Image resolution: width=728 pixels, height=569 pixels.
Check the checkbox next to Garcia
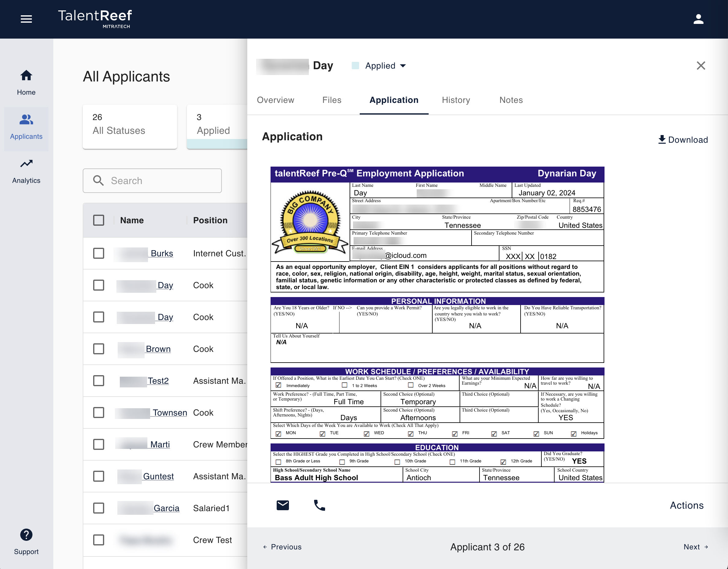coord(99,508)
